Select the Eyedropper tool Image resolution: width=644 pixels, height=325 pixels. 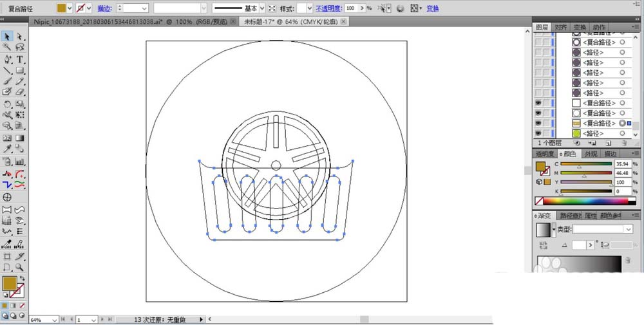[x=7, y=149]
